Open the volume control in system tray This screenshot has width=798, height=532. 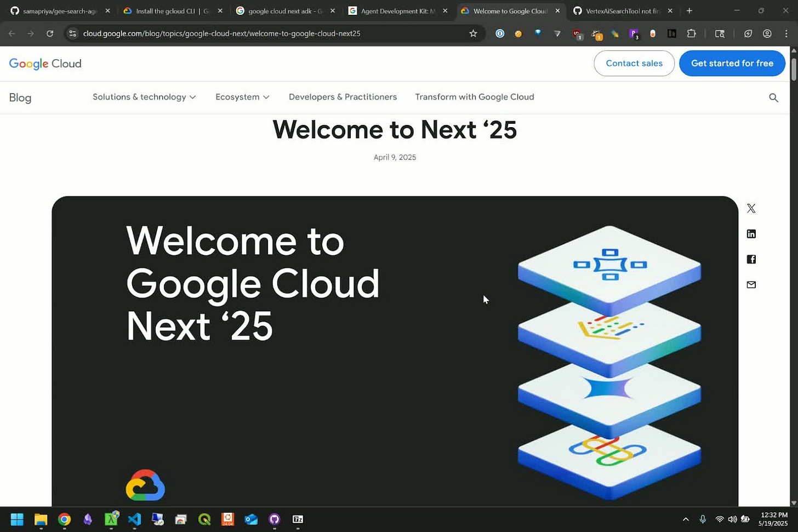tap(732, 519)
